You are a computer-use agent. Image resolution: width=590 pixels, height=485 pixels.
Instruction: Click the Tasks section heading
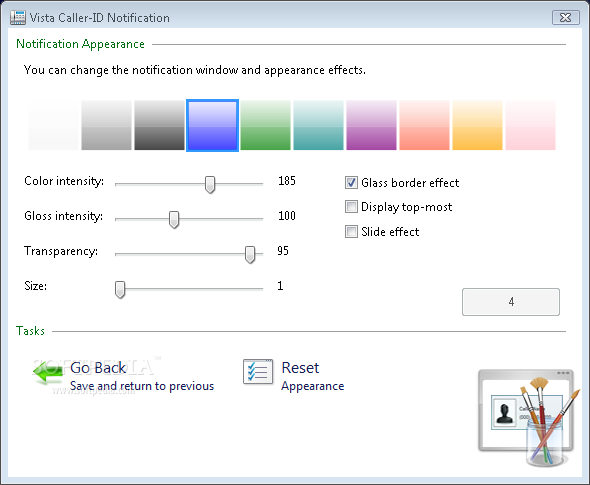pyautogui.click(x=30, y=331)
